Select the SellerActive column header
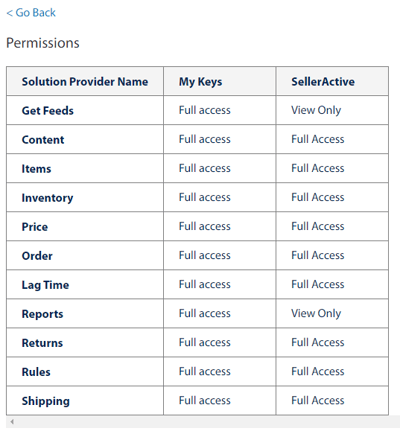The width and height of the screenshot is (400, 434). click(323, 82)
